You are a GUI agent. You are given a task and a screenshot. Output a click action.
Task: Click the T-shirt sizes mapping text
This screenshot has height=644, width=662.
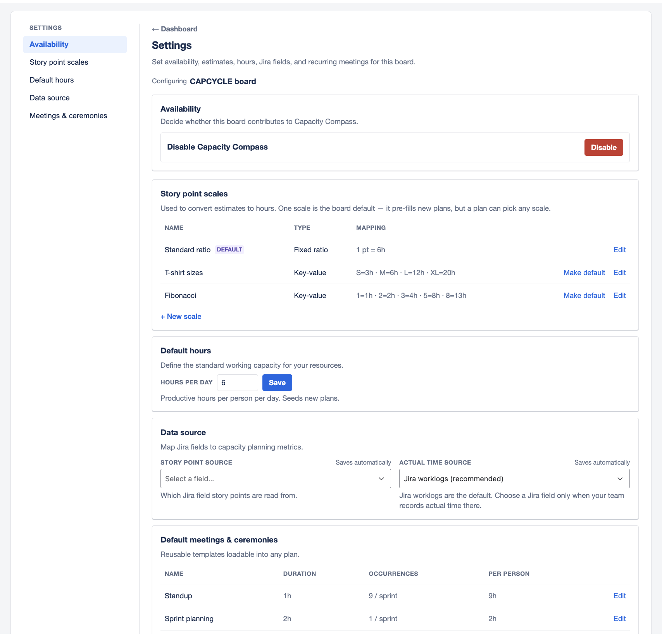tap(405, 273)
